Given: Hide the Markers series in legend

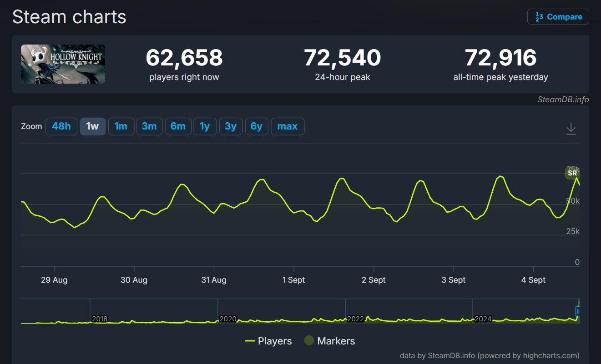Looking at the screenshot, I should 330,341.
